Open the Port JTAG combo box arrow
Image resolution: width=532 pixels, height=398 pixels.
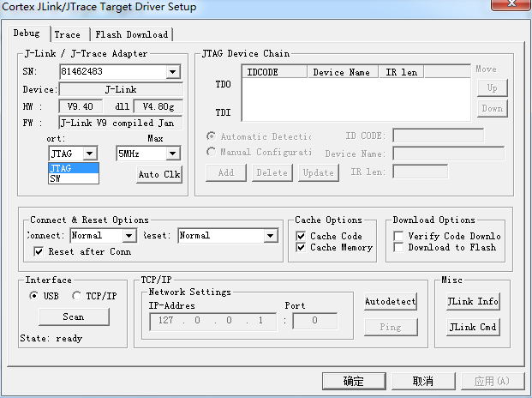(x=90, y=154)
